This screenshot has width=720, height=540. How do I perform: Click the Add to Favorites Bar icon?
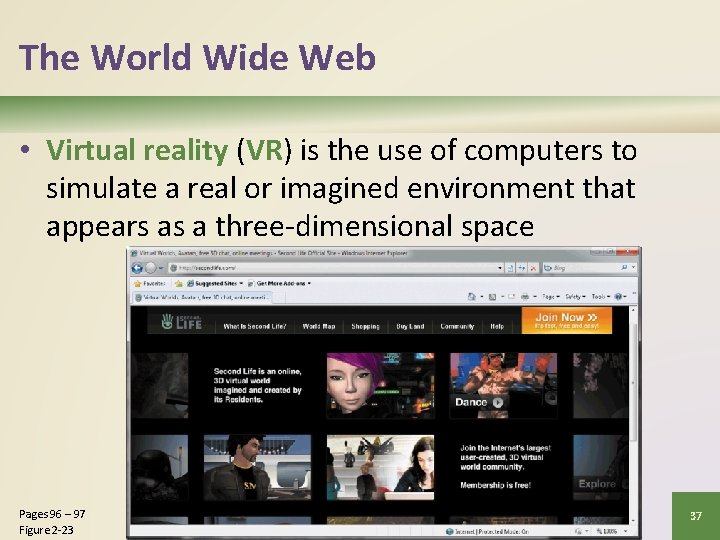pos(179,284)
